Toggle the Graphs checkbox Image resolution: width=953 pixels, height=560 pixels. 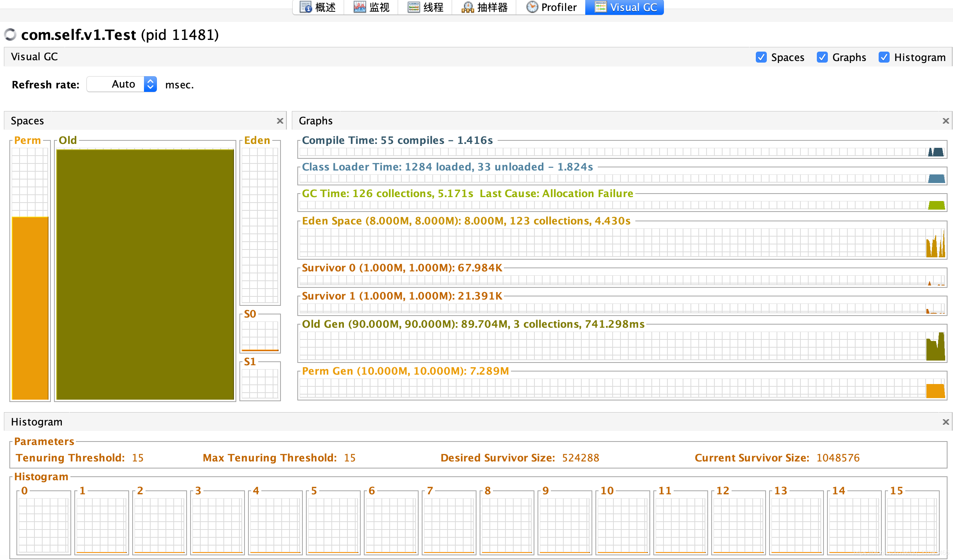tap(822, 57)
